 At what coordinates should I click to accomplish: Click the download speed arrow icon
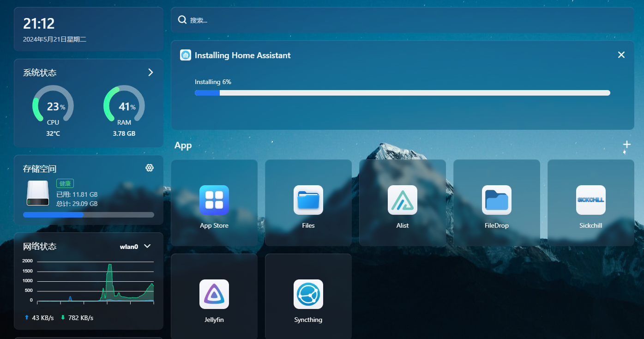[x=63, y=318]
